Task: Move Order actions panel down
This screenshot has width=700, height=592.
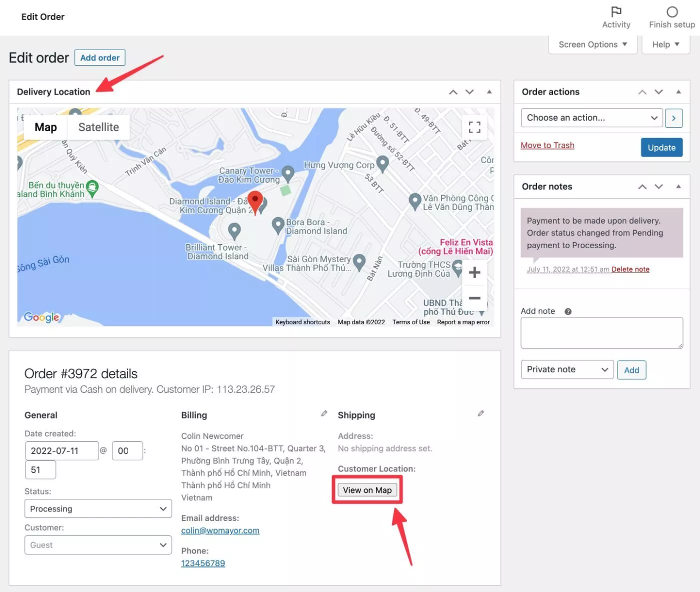Action: pyautogui.click(x=659, y=92)
